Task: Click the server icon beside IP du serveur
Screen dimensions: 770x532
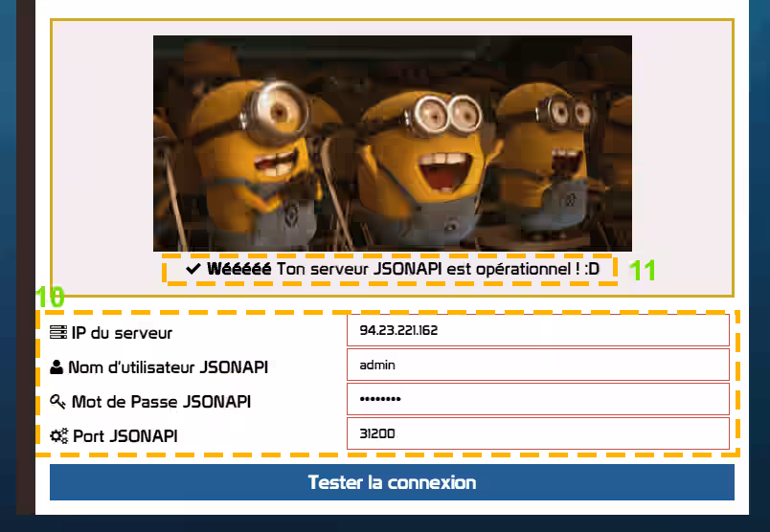Action: [58, 332]
